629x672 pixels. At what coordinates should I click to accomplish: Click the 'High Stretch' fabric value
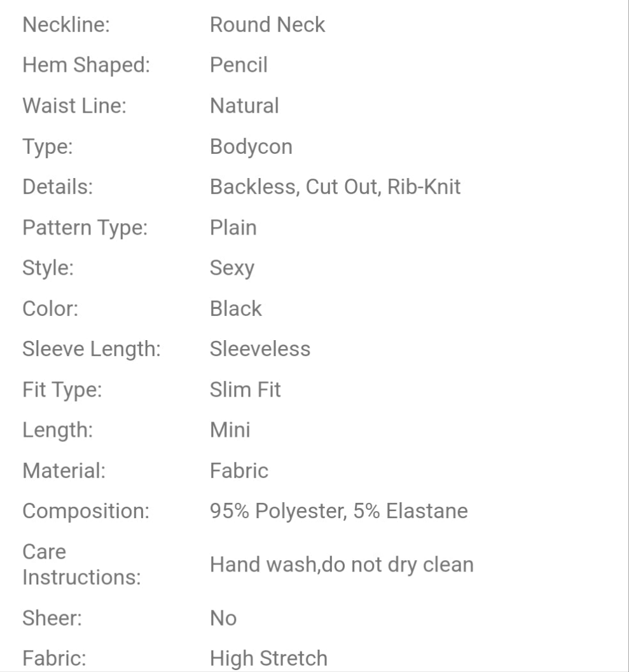pos(269,659)
